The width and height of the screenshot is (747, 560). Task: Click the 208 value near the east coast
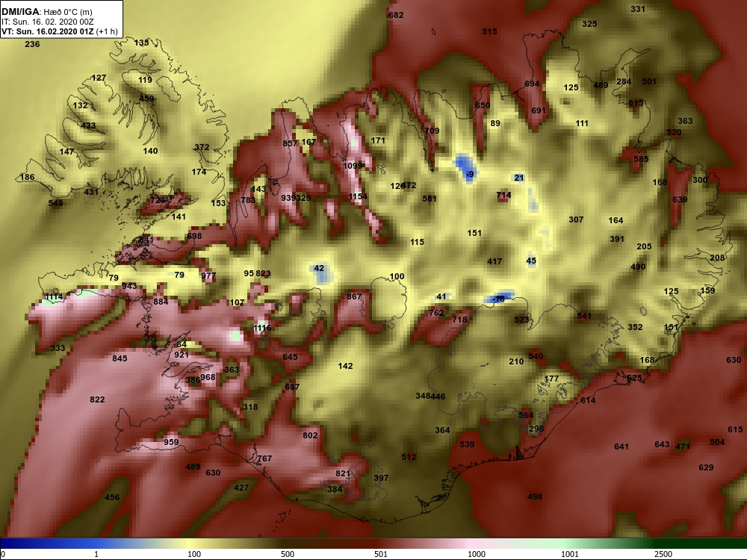pos(717,258)
